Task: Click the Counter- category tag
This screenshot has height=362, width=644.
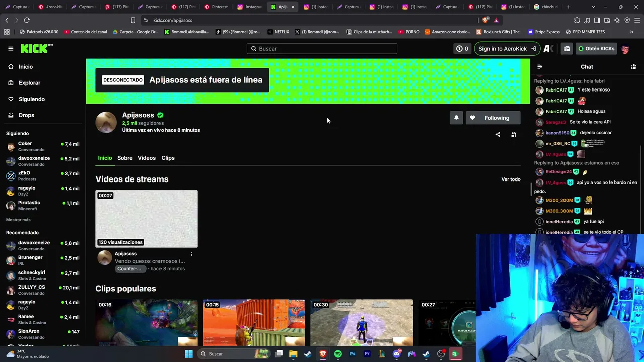Action: pyautogui.click(x=131, y=269)
